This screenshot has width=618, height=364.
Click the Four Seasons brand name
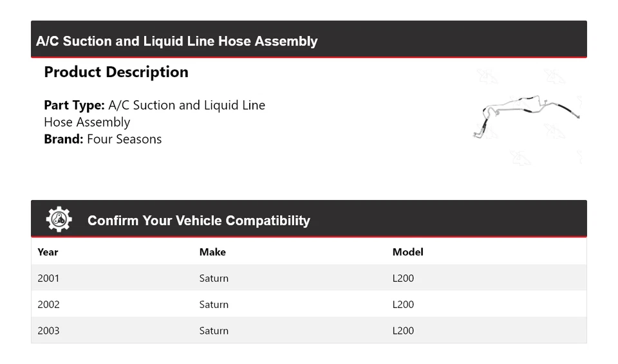tap(124, 139)
